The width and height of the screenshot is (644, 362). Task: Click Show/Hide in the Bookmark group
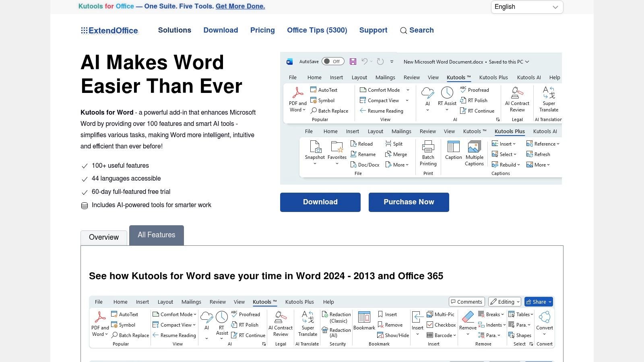(x=393, y=335)
